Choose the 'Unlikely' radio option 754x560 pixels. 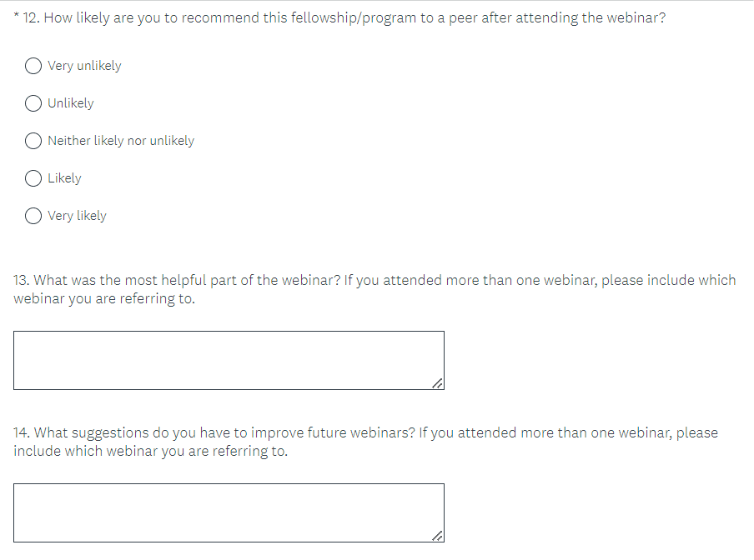[34, 103]
